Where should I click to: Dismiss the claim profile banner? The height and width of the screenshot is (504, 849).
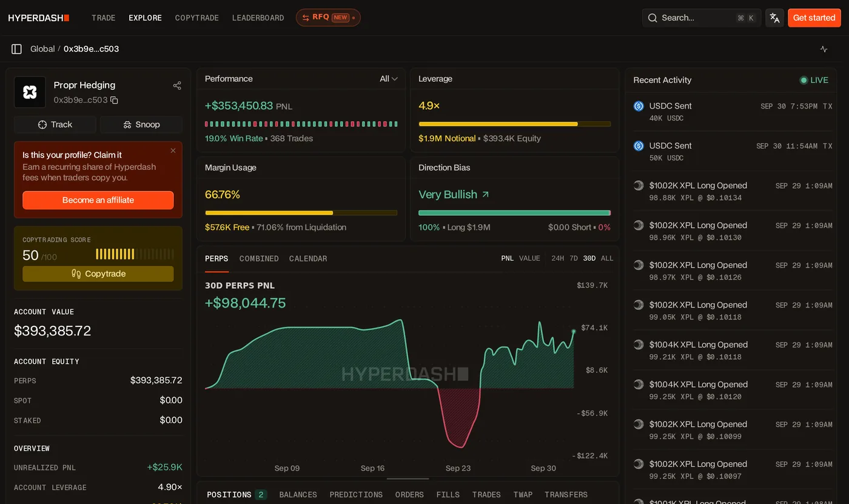click(173, 150)
